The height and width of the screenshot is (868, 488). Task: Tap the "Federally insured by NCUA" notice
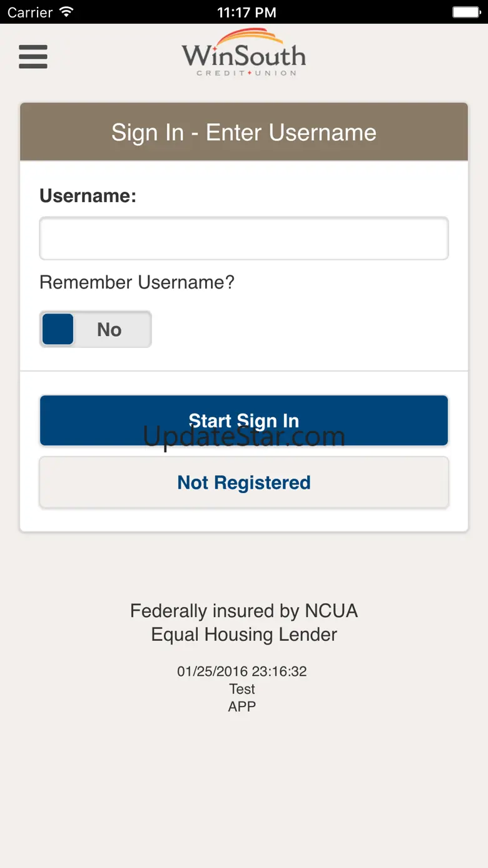pyautogui.click(x=244, y=611)
